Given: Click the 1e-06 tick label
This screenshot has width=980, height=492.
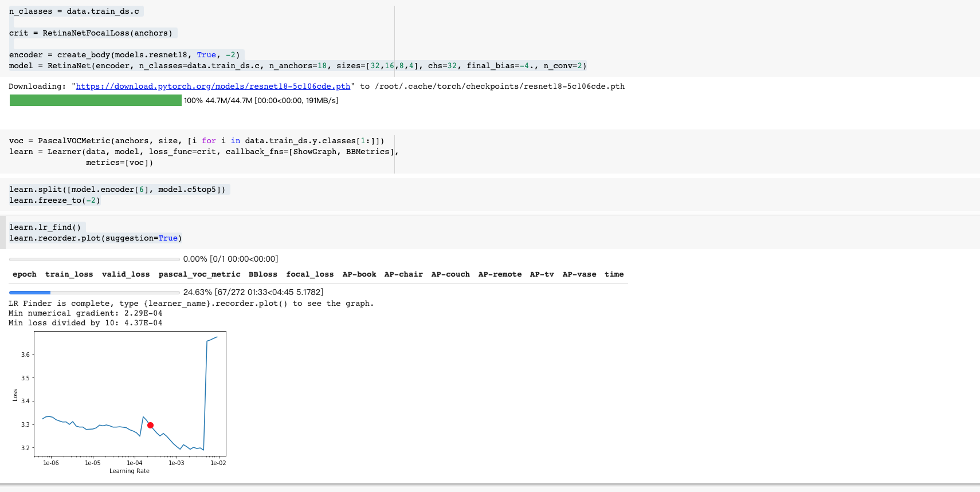Looking at the screenshot, I should [51, 463].
